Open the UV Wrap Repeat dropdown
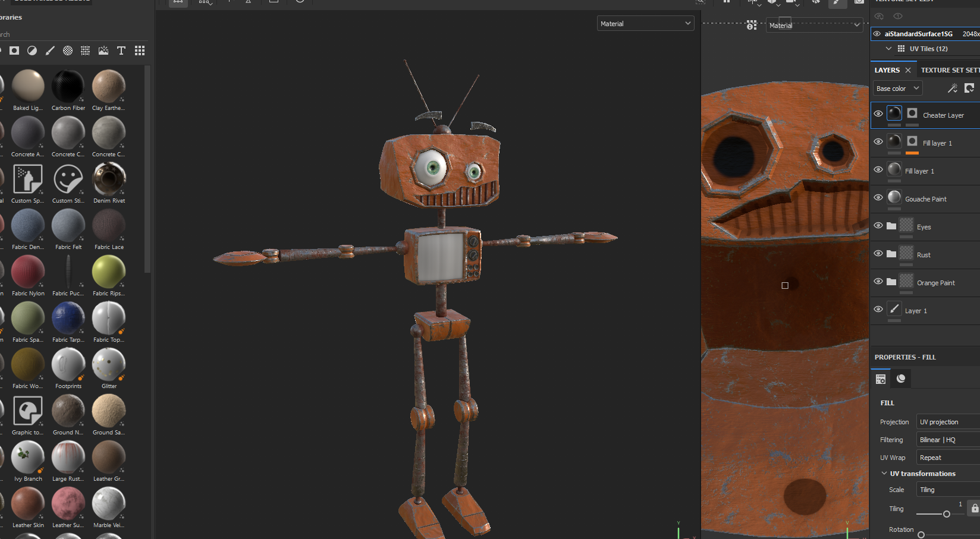 948,458
